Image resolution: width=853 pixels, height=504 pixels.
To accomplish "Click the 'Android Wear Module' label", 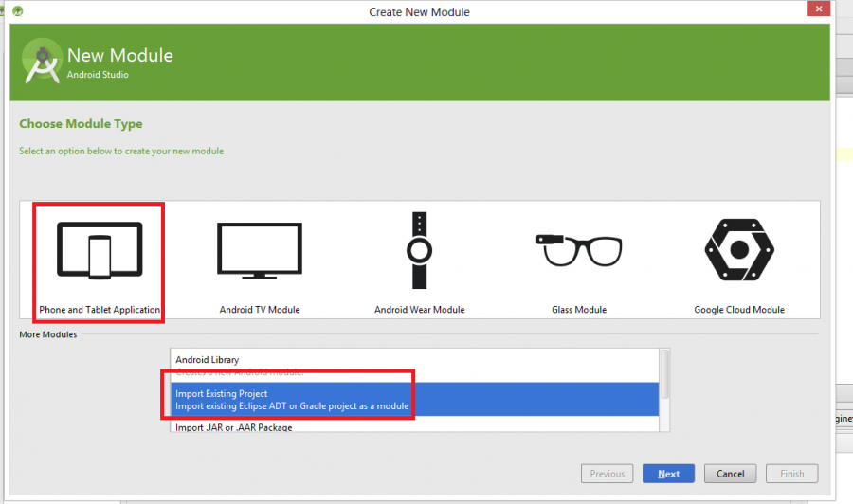I will pos(419,310).
